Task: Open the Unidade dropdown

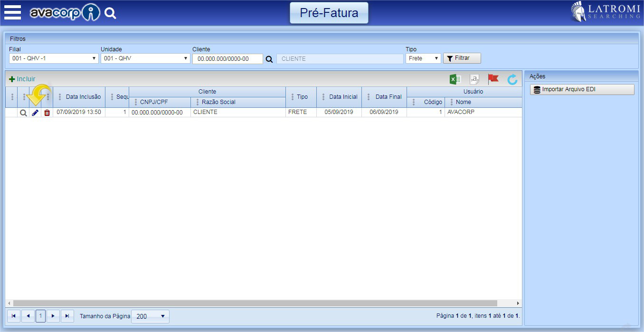Action: click(x=145, y=58)
